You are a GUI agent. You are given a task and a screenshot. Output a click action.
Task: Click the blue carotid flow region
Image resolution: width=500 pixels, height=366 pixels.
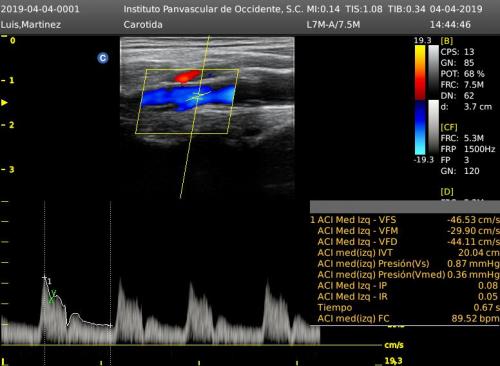coord(187,97)
